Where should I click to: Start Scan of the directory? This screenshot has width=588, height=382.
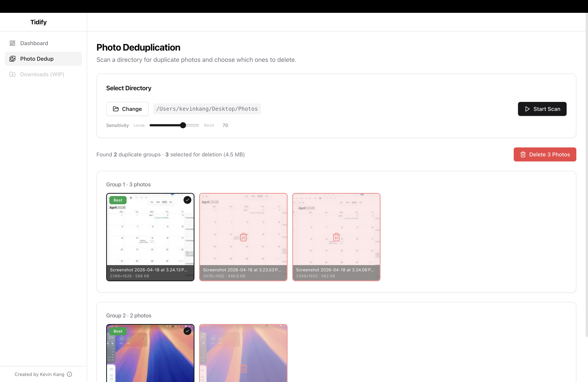542,109
